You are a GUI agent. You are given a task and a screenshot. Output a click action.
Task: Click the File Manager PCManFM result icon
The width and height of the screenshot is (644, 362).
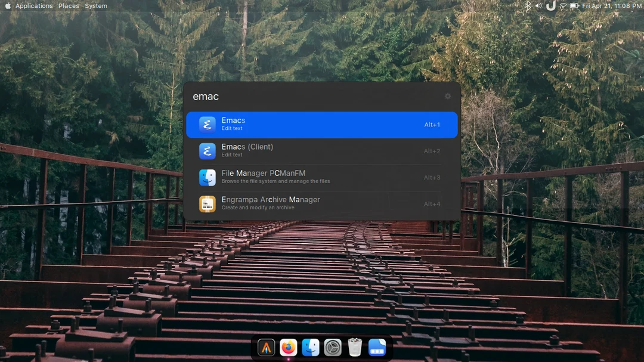207,177
